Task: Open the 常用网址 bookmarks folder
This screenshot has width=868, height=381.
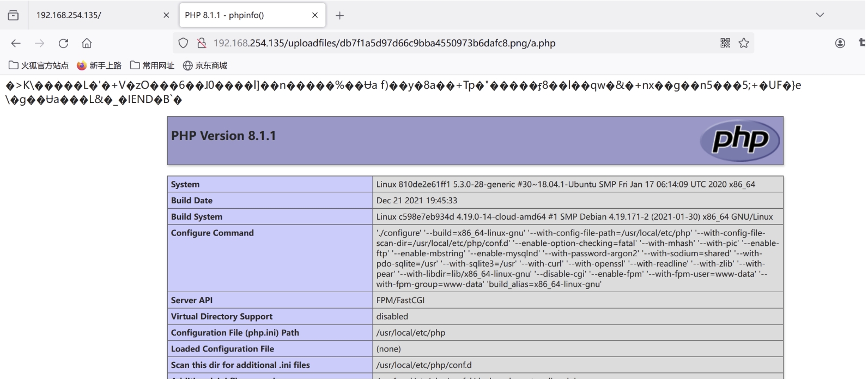Action: coord(152,65)
